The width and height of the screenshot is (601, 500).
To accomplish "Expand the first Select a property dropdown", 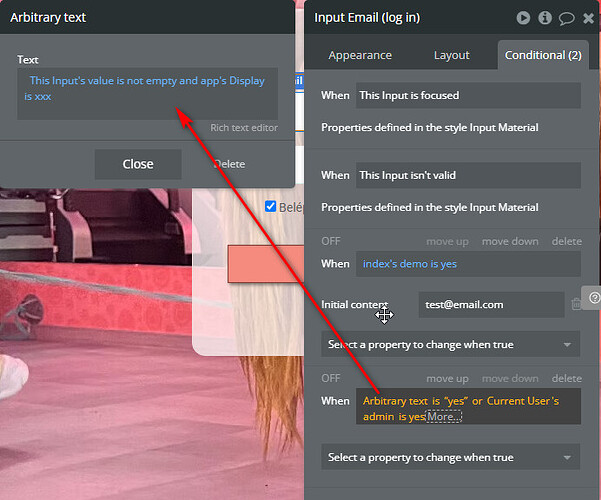I will click(450, 344).
